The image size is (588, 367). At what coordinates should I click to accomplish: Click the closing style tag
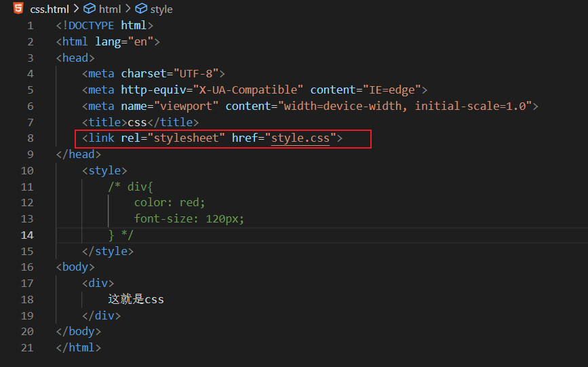coord(108,251)
